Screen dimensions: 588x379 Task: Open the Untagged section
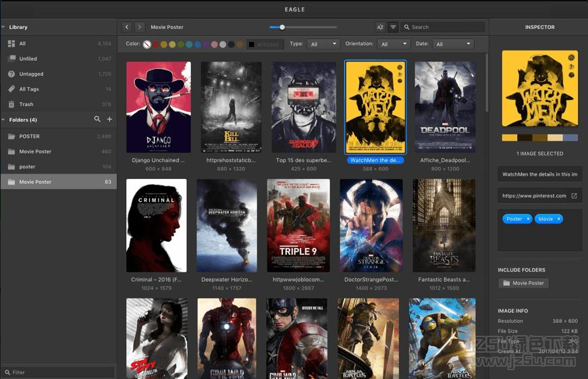pos(59,74)
